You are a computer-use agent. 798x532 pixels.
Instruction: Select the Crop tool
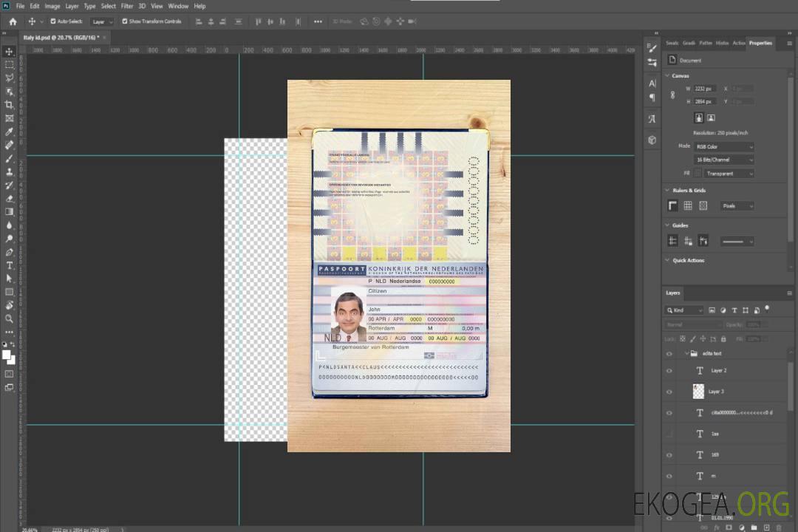(x=9, y=104)
